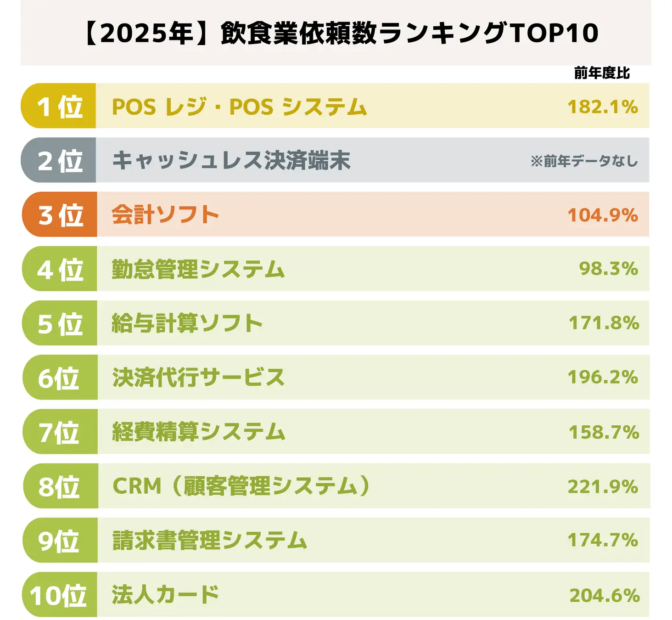
Task: Select the POS レジ・POS システム label
Action: coord(239,107)
